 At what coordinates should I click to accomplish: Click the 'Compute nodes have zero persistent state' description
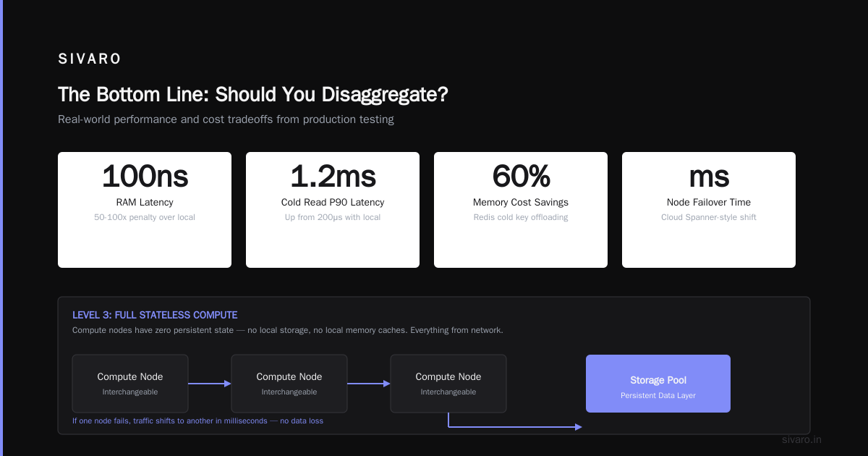click(x=288, y=330)
